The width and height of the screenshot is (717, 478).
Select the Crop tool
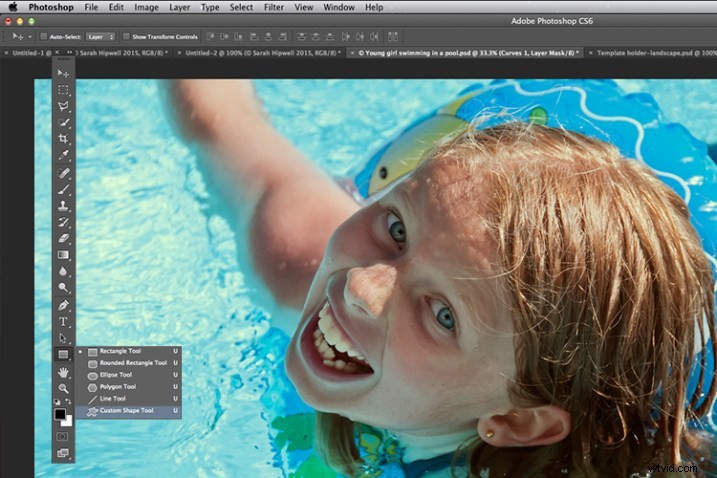pyautogui.click(x=63, y=139)
